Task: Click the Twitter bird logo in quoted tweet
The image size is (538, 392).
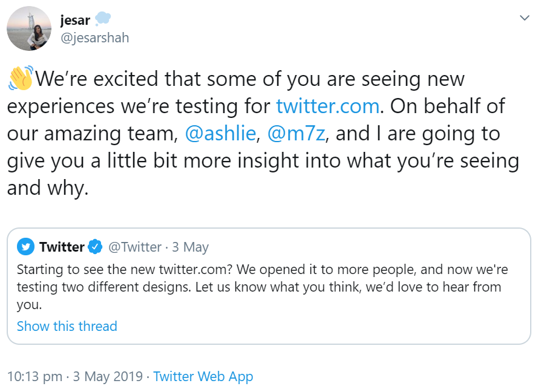Action: pyautogui.click(x=25, y=247)
